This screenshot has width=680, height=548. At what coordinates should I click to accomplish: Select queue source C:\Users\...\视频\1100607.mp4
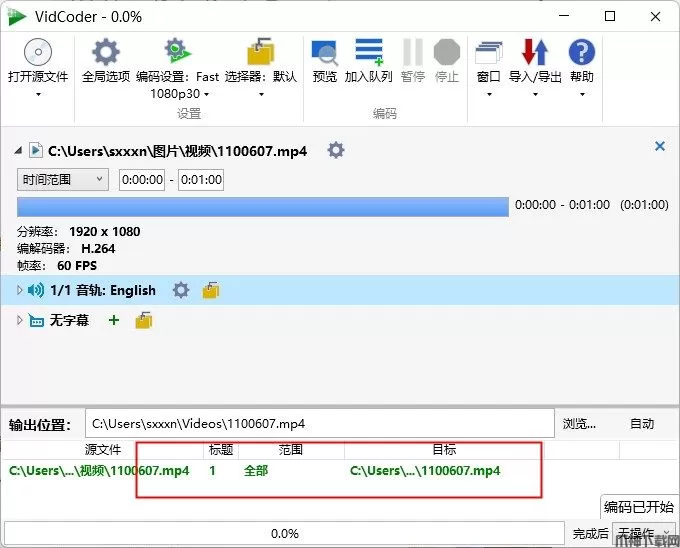(x=99, y=471)
